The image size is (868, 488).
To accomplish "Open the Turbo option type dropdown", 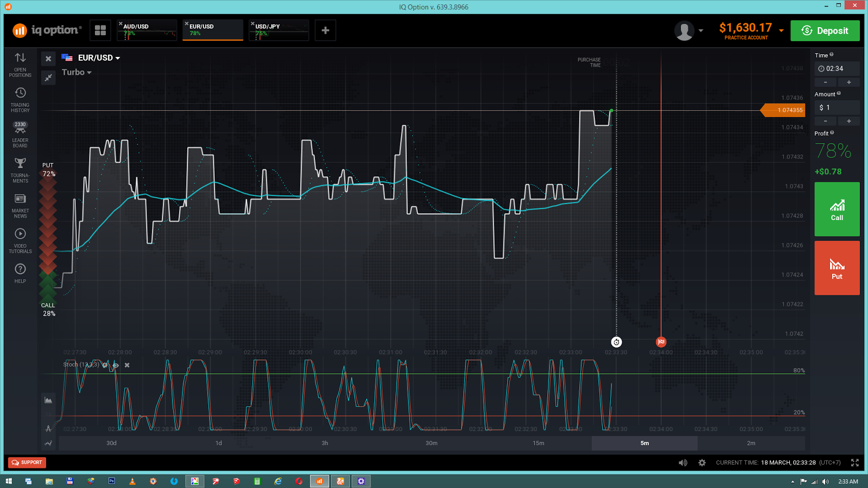I will point(76,72).
